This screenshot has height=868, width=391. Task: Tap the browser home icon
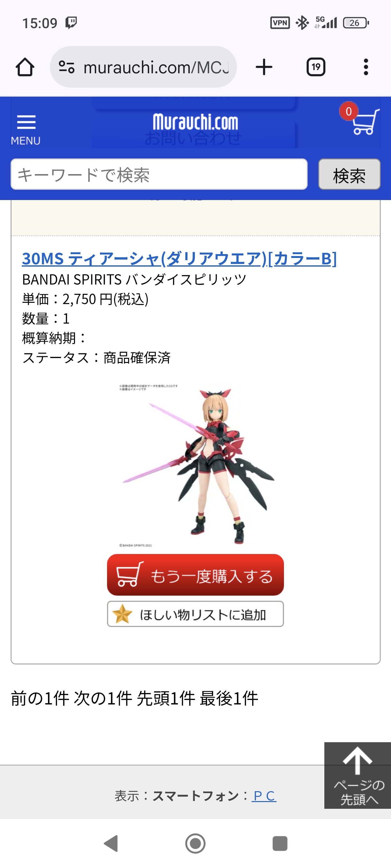(x=25, y=67)
